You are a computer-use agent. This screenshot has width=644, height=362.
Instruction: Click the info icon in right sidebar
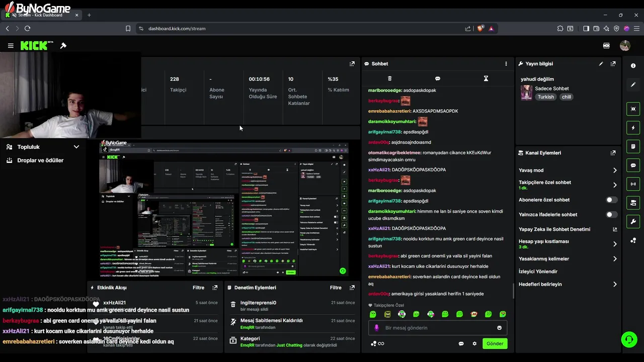click(633, 66)
